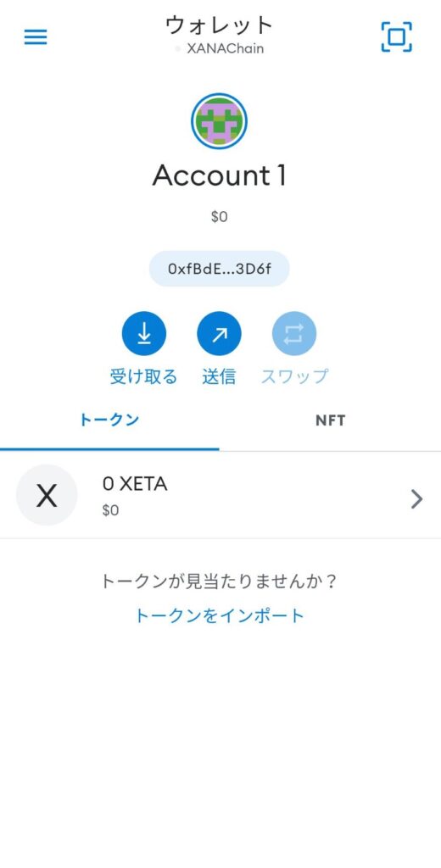Screen dimensions: 441x868
Task: Click the スワップ label
Action: click(x=294, y=377)
